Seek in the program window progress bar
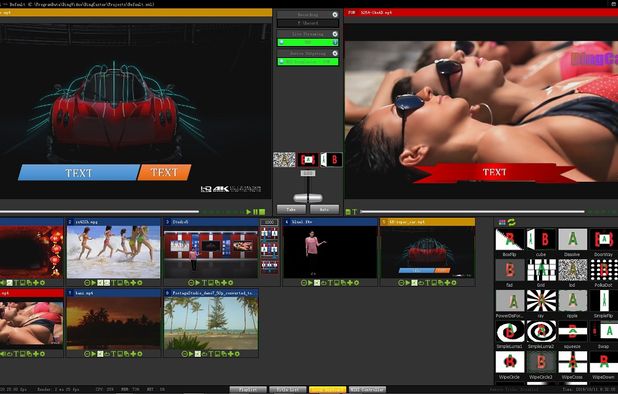 (x=472, y=212)
